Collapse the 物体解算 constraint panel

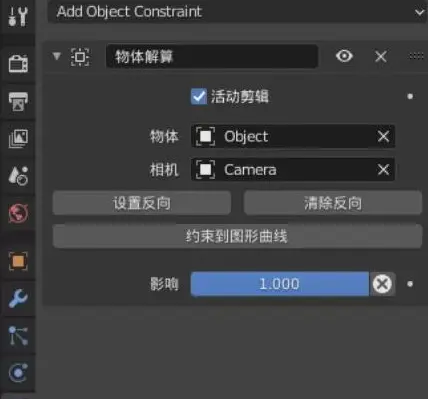pos(57,56)
